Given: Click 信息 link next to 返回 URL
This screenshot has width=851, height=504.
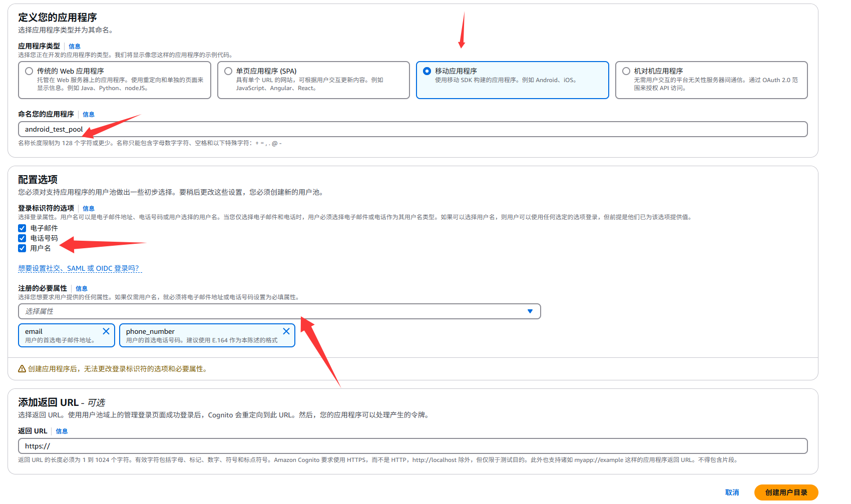Looking at the screenshot, I should tap(62, 431).
